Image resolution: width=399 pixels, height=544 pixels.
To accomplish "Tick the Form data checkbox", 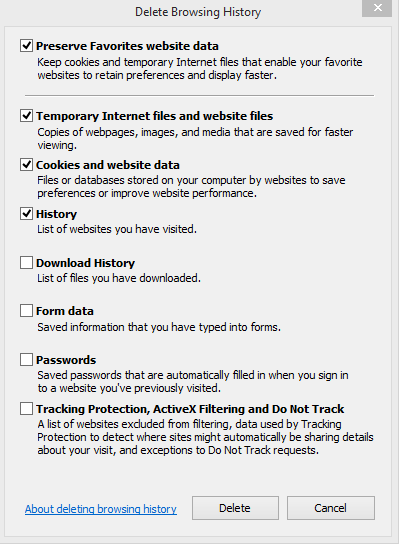I will click(x=26, y=311).
